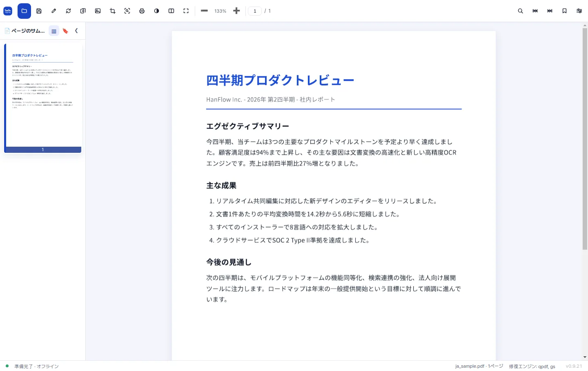
Task: Click the green status dot indicator
Action: coord(7,366)
